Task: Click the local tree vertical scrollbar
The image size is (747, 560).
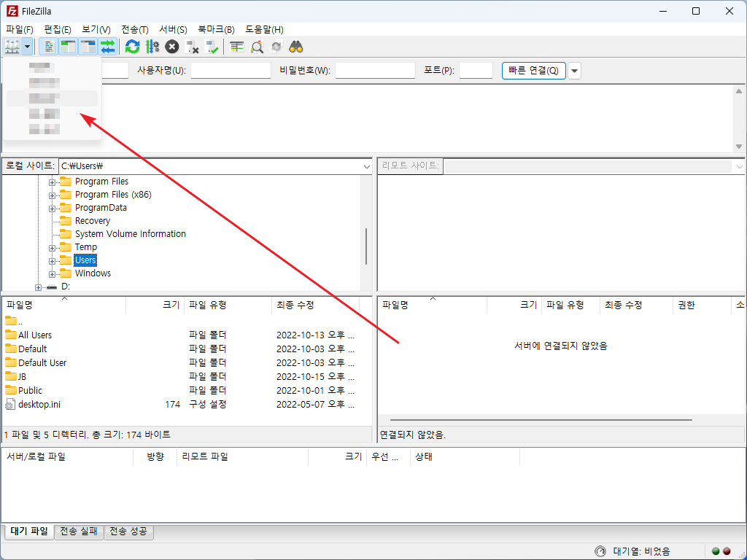Action: coord(366,246)
